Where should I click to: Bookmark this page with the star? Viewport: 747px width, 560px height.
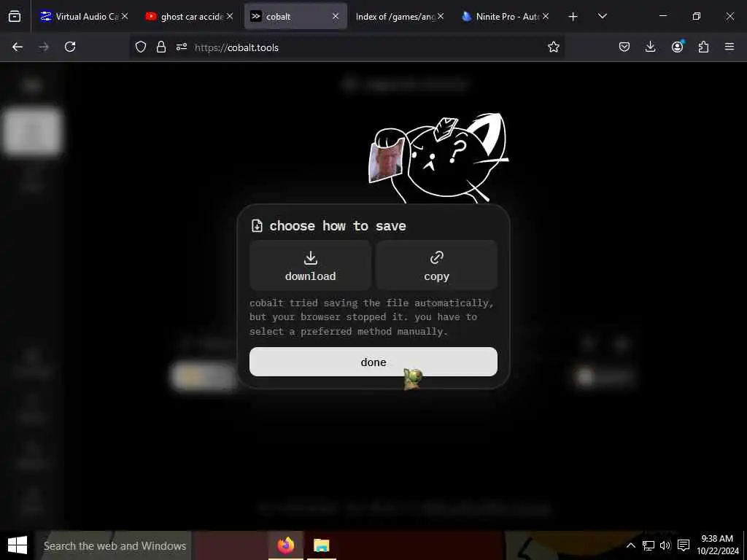[553, 47]
